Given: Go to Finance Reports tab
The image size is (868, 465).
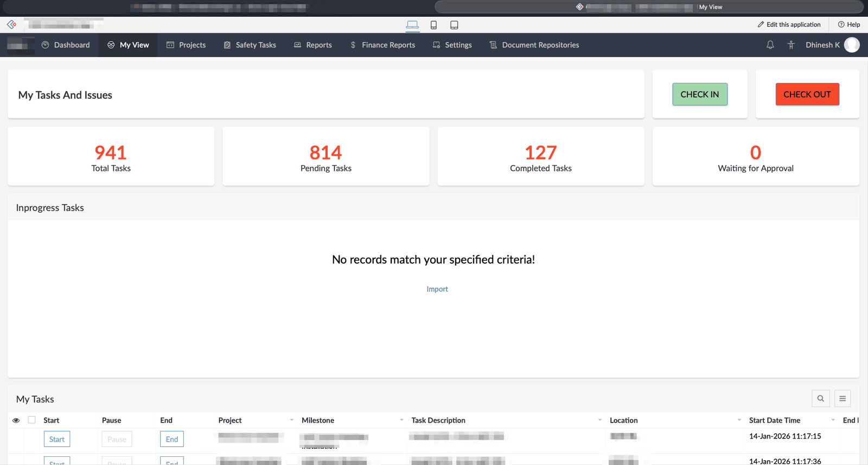Looking at the screenshot, I should pos(382,45).
